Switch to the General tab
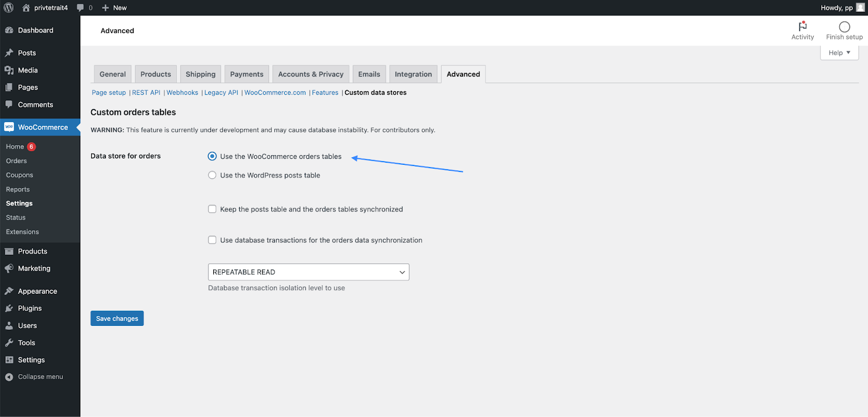 pyautogui.click(x=112, y=74)
